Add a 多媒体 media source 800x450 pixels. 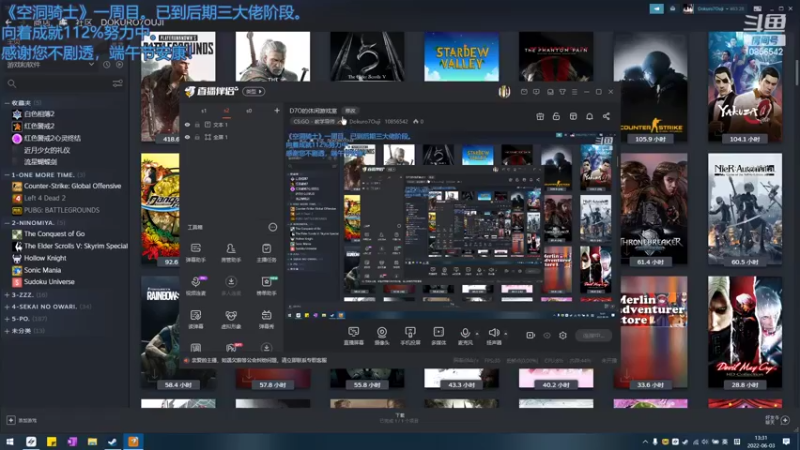point(438,336)
